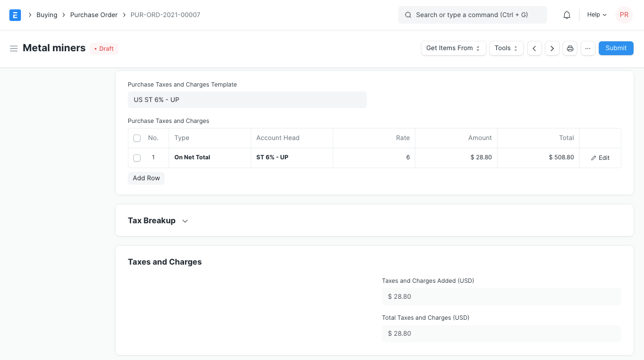Image resolution: width=644 pixels, height=360 pixels.
Task: Navigate to the next document arrow
Action: [552, 48]
